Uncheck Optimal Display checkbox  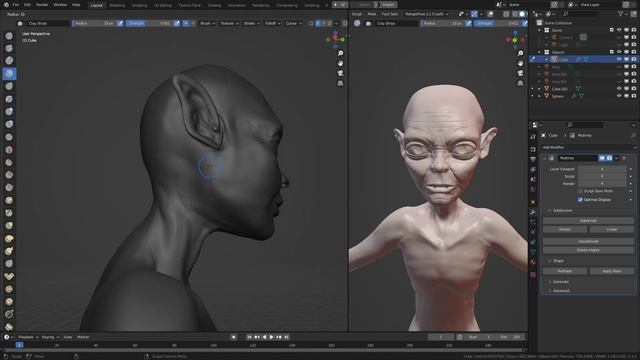point(580,200)
